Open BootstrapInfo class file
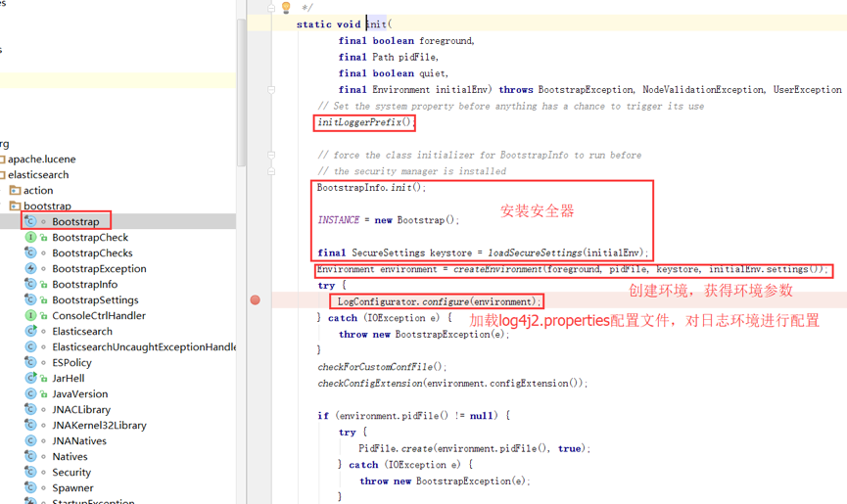This screenshot has width=847, height=504. (85, 285)
